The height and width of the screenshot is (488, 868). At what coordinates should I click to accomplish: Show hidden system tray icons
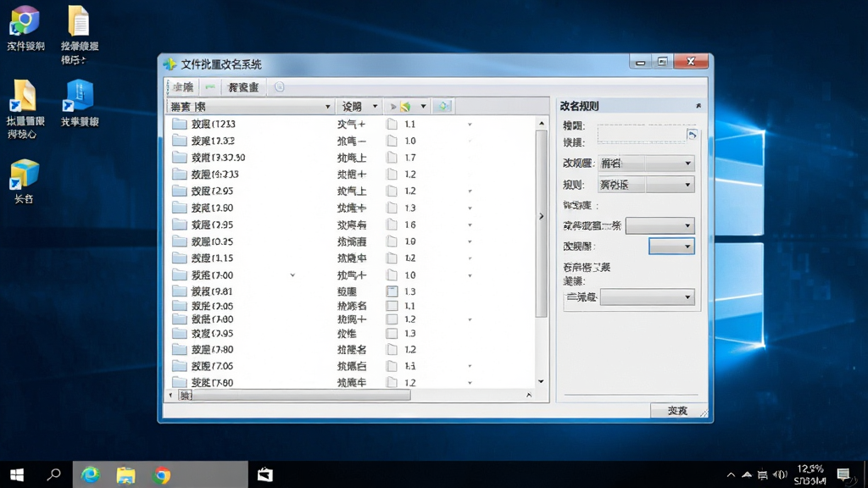coord(731,474)
